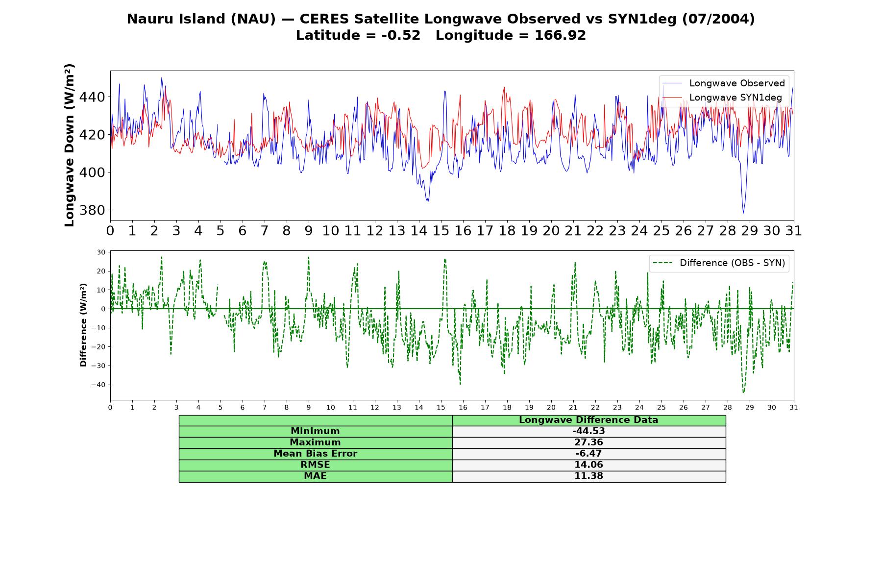Click the 440 tick label on upper y-axis
The width and height of the screenshot is (882, 588).
[x=92, y=97]
